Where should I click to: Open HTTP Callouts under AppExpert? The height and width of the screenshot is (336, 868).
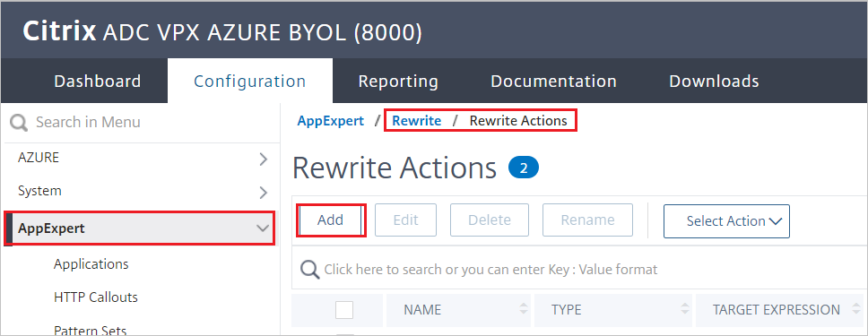click(96, 297)
